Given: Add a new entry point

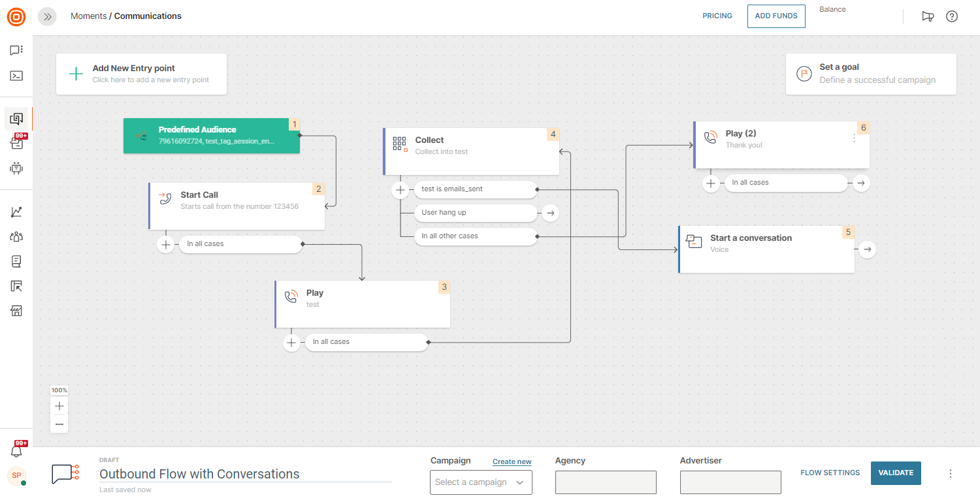Looking at the screenshot, I should (141, 74).
